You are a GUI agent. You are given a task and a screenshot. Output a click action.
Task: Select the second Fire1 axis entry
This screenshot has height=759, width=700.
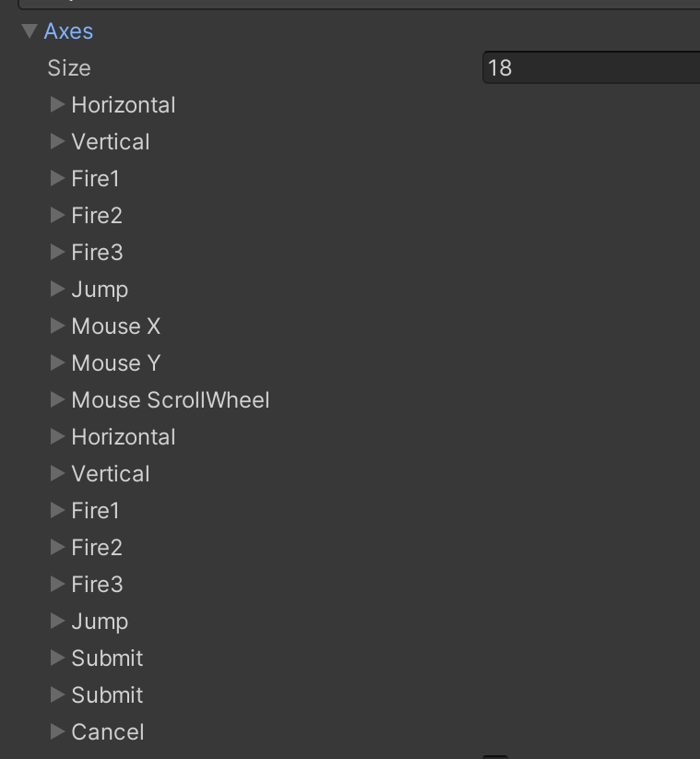point(95,511)
